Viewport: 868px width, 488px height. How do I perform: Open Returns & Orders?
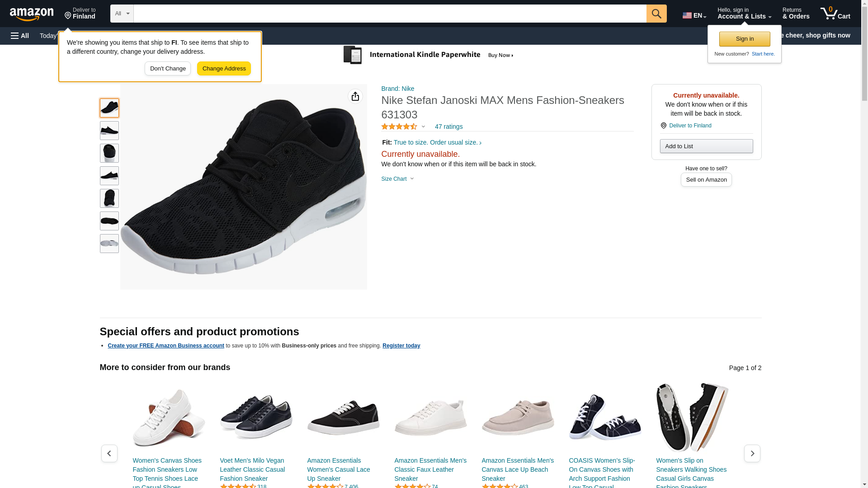click(796, 14)
